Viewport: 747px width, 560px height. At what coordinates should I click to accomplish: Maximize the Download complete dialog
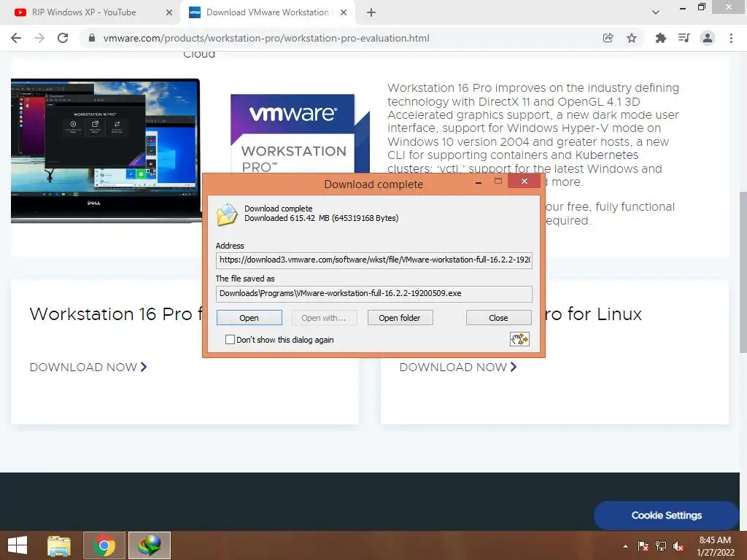click(x=498, y=181)
